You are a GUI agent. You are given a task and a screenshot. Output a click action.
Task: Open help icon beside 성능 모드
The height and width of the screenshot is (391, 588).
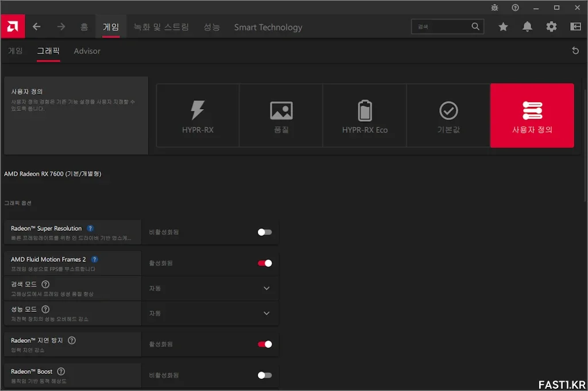coord(45,309)
